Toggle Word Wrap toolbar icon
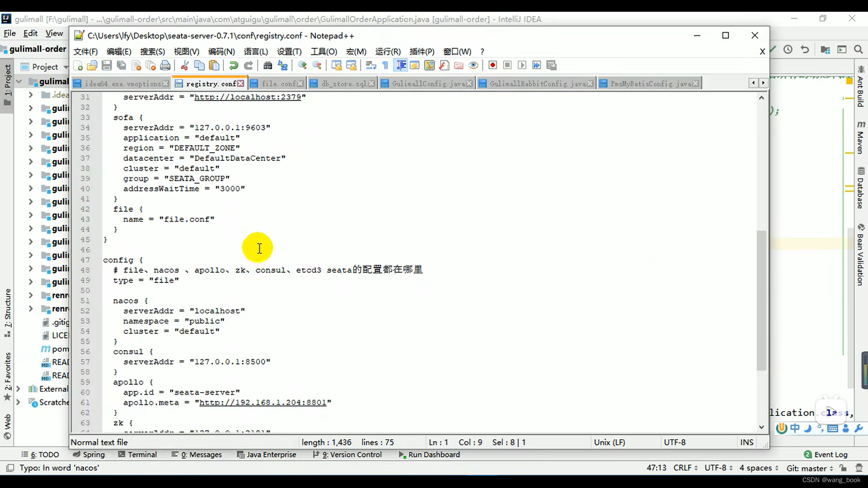Viewport: 868px width, 488px height. click(371, 66)
